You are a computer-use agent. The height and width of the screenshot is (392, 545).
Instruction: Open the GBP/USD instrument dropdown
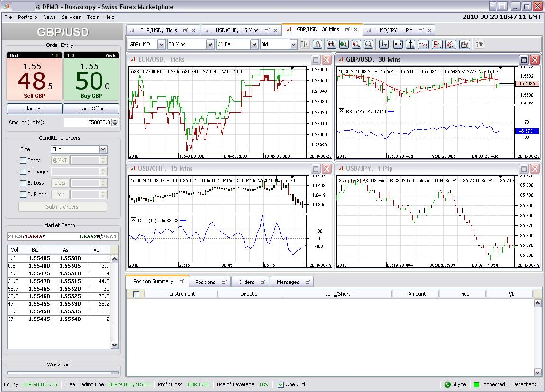pos(161,45)
